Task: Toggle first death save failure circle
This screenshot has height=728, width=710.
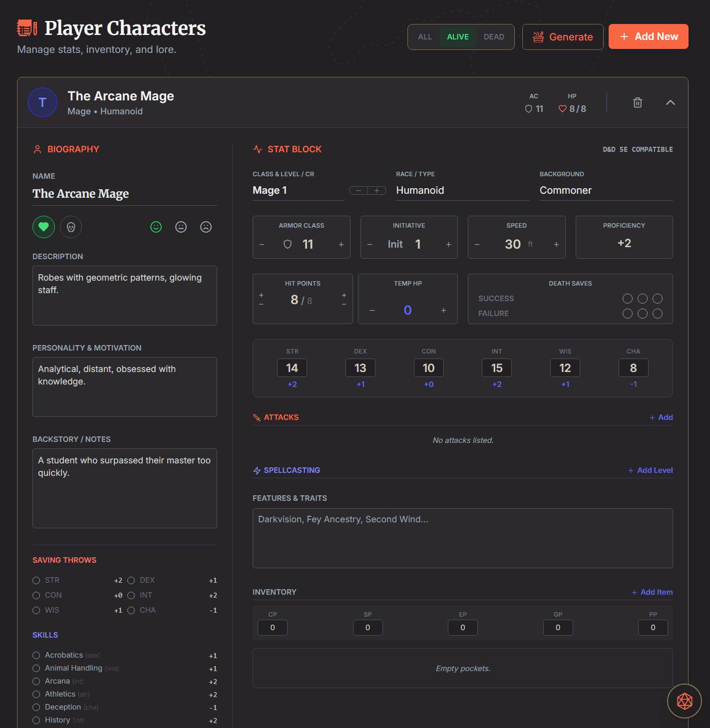Action: pyautogui.click(x=628, y=314)
